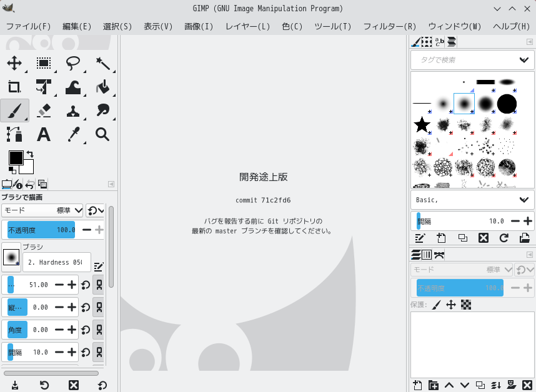
Task: Select the Clone stamp tool
Action: pos(73,110)
